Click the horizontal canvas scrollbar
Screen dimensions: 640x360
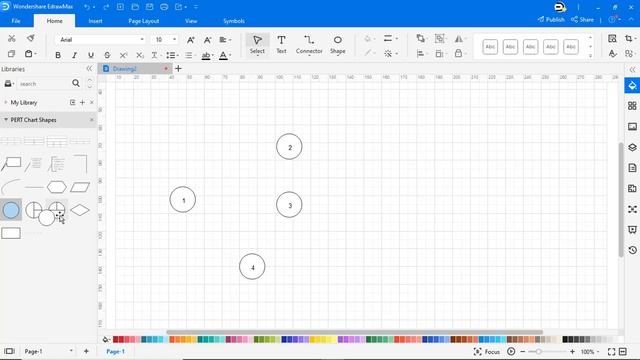tap(354, 332)
